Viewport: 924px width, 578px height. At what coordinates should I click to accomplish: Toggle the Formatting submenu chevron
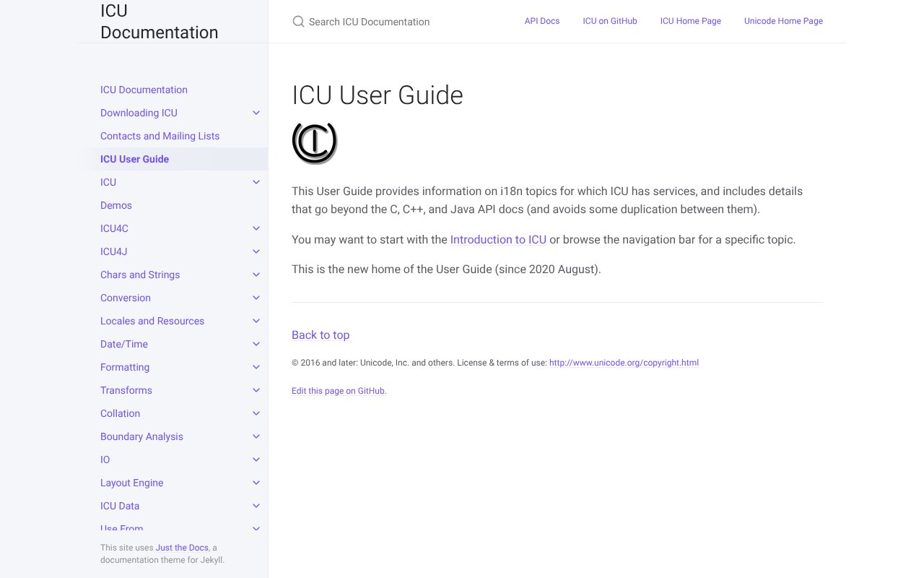[256, 367]
